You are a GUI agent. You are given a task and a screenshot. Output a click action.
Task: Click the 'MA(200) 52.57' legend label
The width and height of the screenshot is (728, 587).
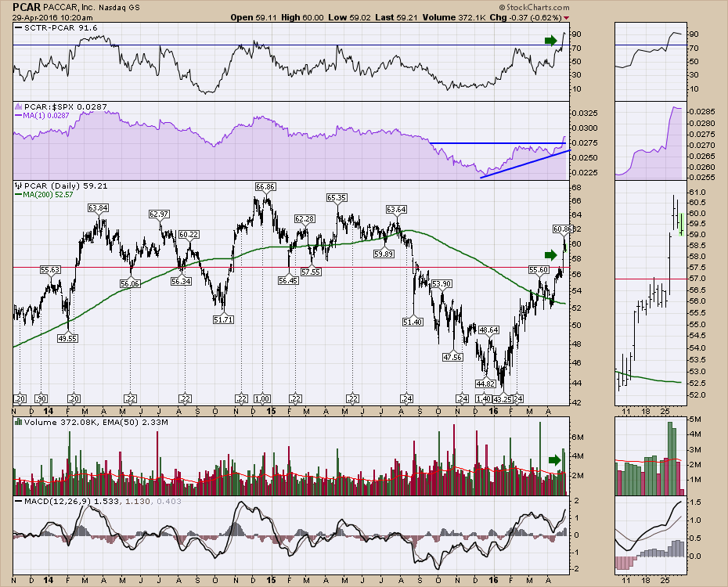(x=48, y=194)
